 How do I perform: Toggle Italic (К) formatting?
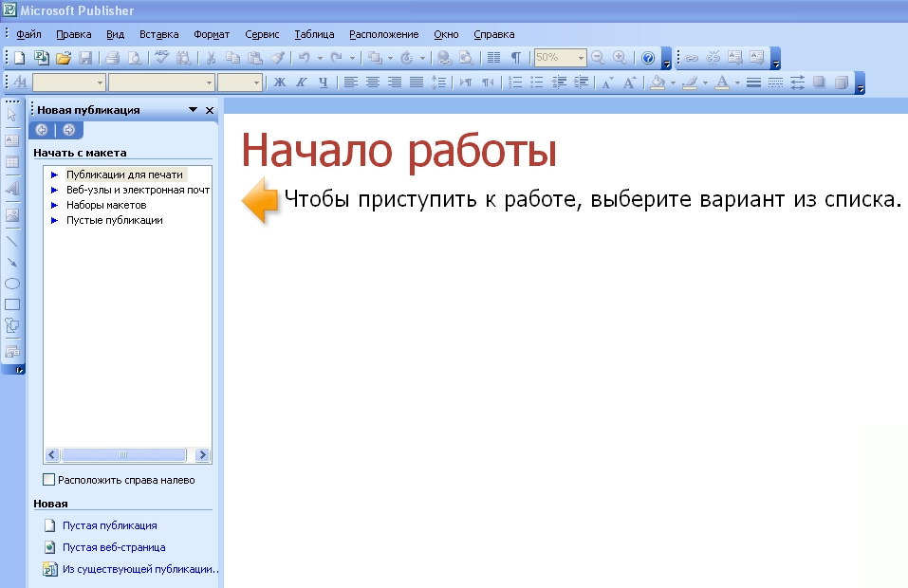pos(301,83)
